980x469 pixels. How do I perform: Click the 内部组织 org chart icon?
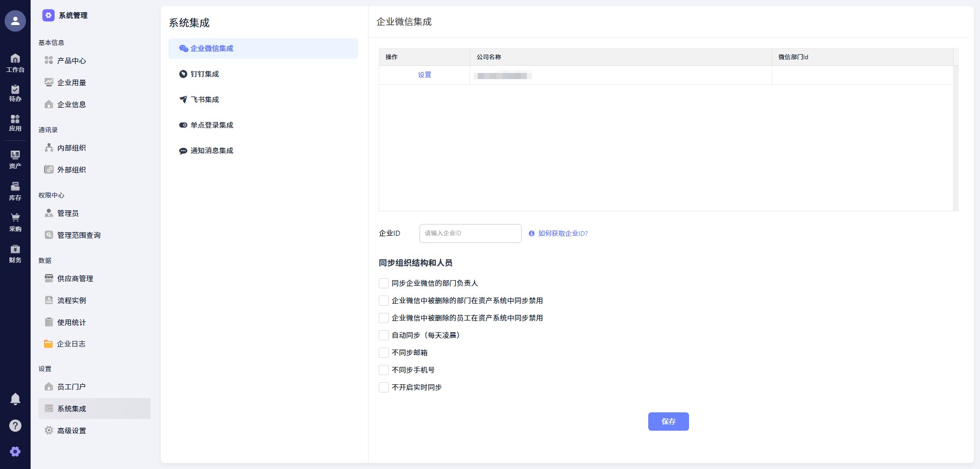[x=49, y=148]
